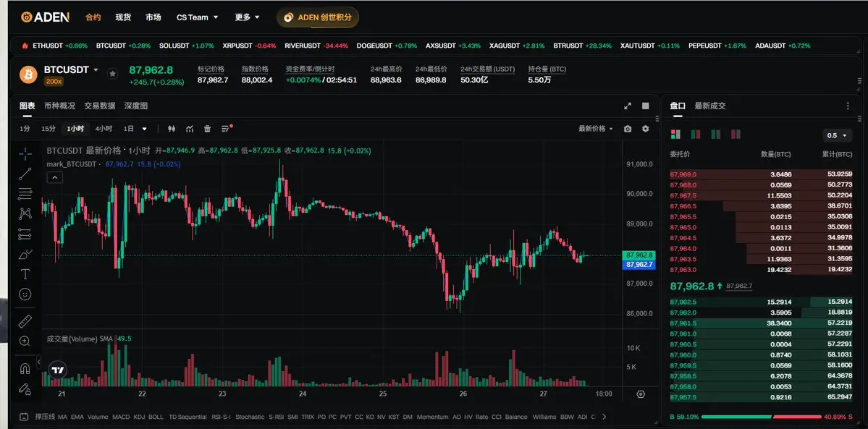This screenshot has height=429, width=868.
Task: Select the crosshair cursor tool
Action: tap(25, 154)
